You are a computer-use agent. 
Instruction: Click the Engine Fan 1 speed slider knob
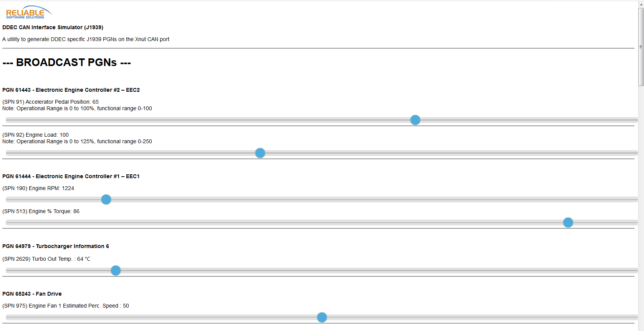pyautogui.click(x=322, y=318)
